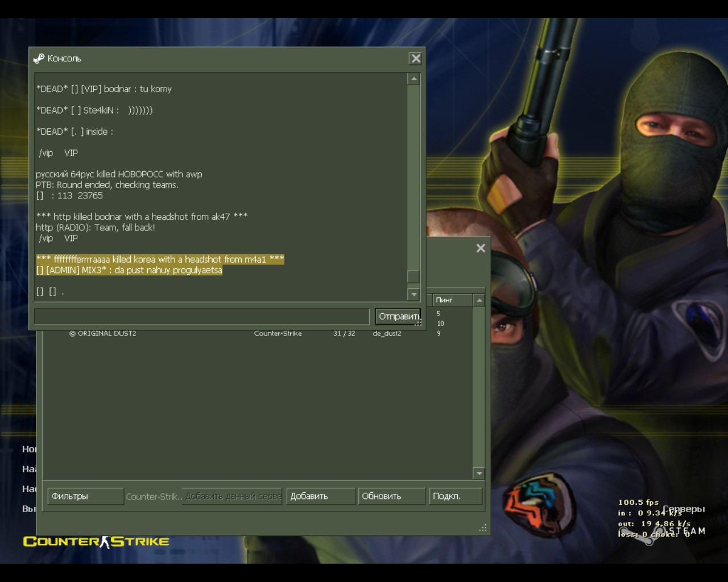This screenshot has width=728, height=582.
Task: Click the console scroll-down arrow
Action: click(x=413, y=294)
